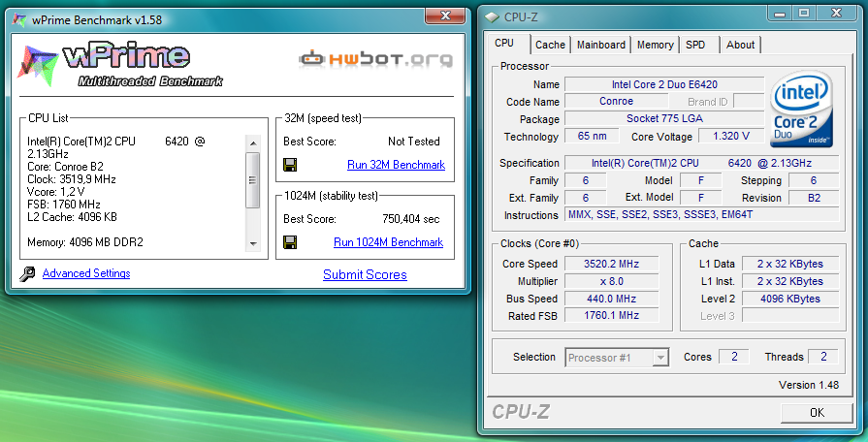Click Core Speed value 3520.2 MHz
This screenshot has width=868, height=442.
612,264
